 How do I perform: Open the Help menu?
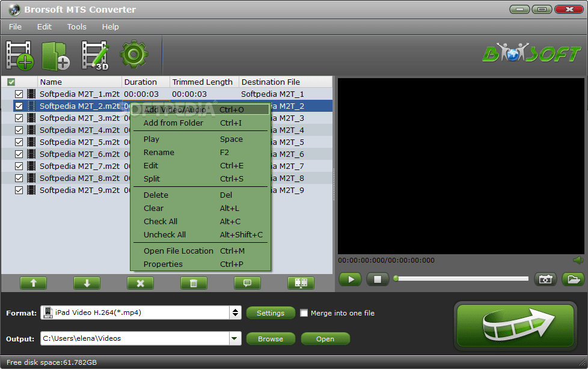point(110,27)
